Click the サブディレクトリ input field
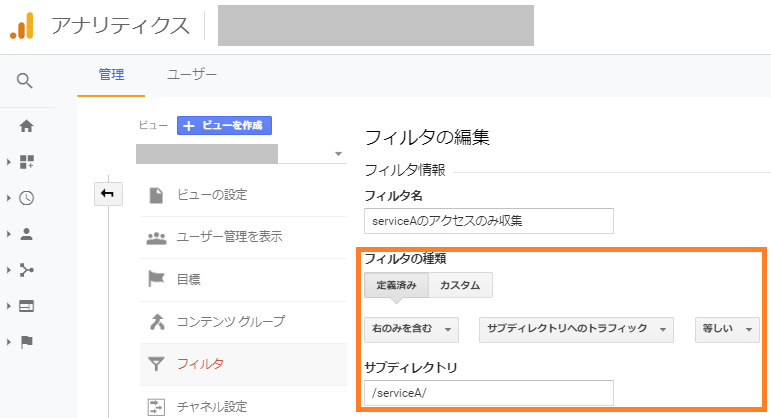The height and width of the screenshot is (418, 771). pos(489,393)
